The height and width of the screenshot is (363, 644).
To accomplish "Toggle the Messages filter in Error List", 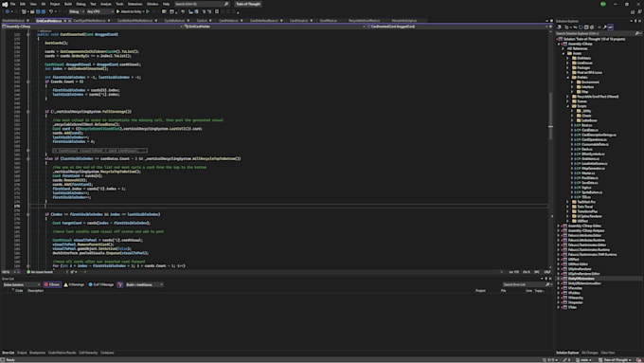I will tap(101, 284).
